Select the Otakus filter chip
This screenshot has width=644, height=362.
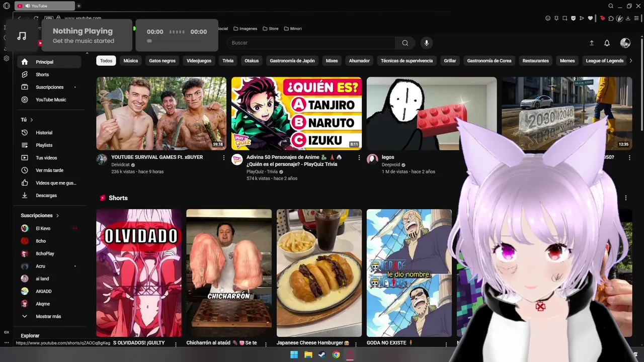[252, 61]
